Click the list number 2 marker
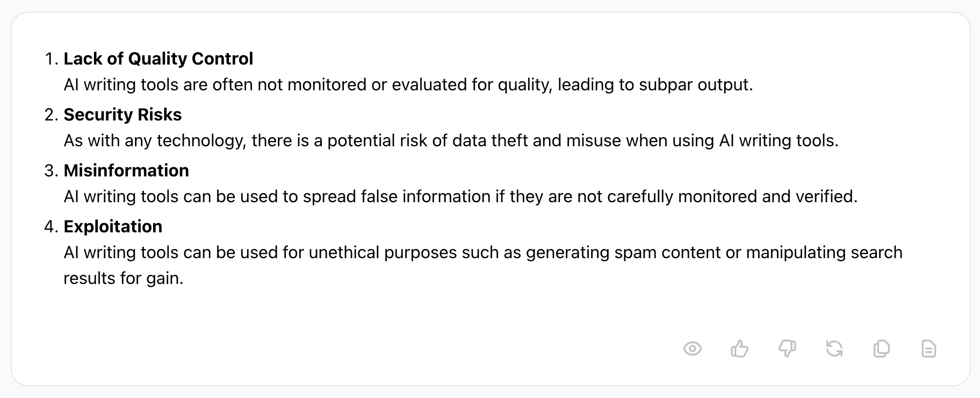Viewport: 980px width, 398px height. [x=51, y=115]
